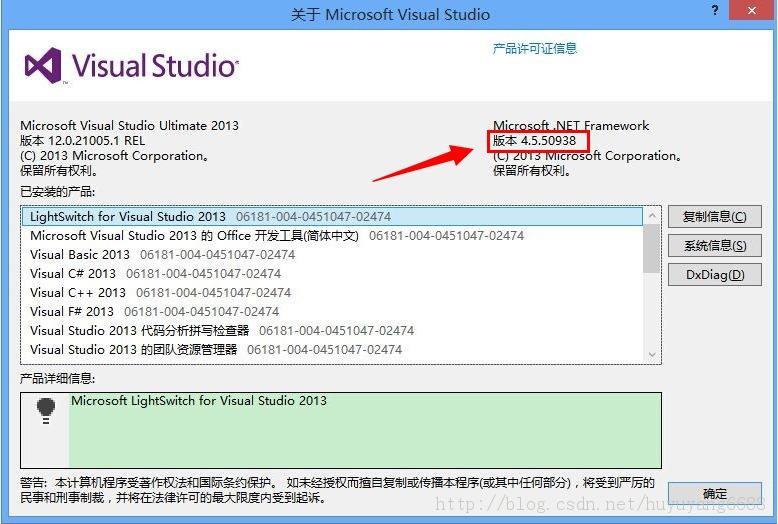
Task: Click the 版本 12.0.21005.1 REL text
Action: (x=82, y=141)
